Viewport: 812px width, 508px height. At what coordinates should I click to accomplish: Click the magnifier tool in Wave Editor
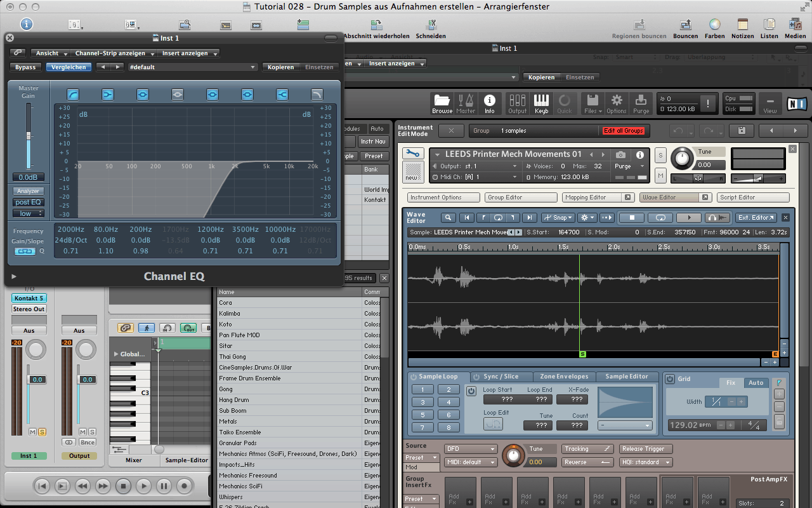click(x=449, y=218)
